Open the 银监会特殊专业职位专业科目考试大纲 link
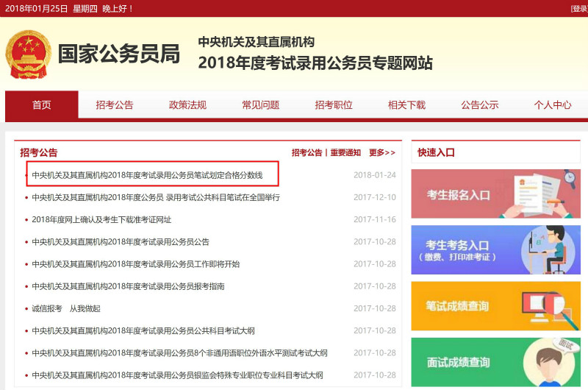 177,375
